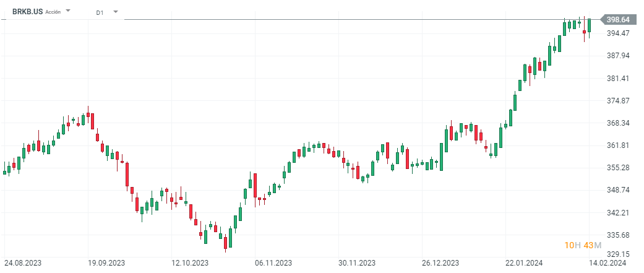
Task: Click the 12.10.2023 time axis label
Action: pyautogui.click(x=190, y=263)
